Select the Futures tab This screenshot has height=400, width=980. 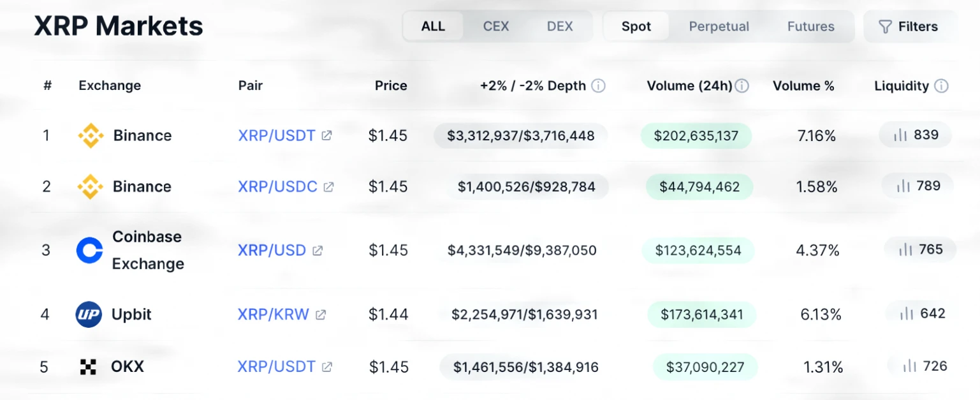(810, 26)
